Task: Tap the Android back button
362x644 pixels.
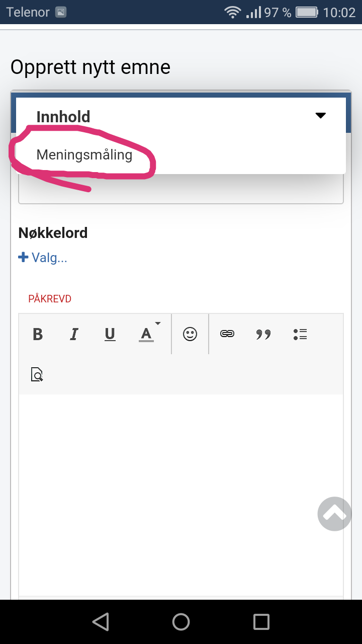Action: [x=101, y=622]
